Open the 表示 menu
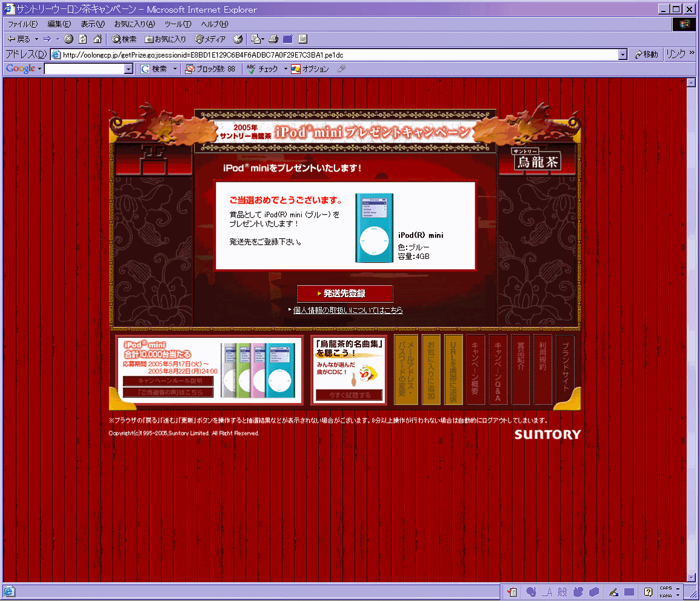The image size is (700, 601). [92, 24]
